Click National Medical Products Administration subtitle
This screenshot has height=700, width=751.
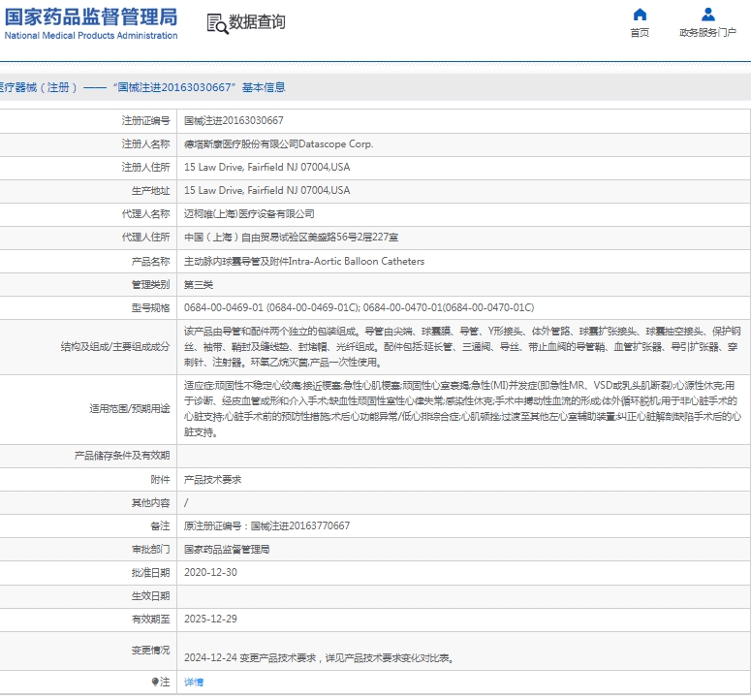click(91, 36)
